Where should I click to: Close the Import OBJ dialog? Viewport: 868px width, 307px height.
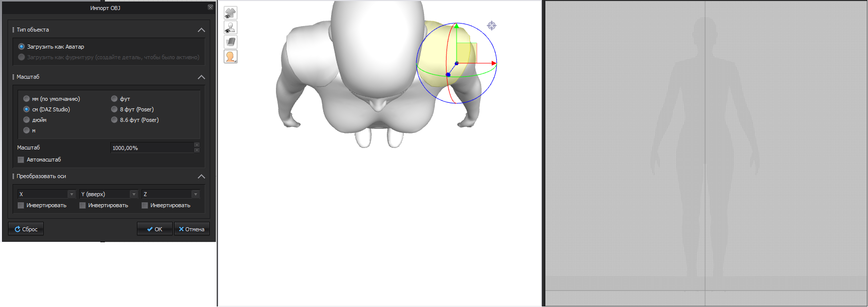tap(210, 7)
